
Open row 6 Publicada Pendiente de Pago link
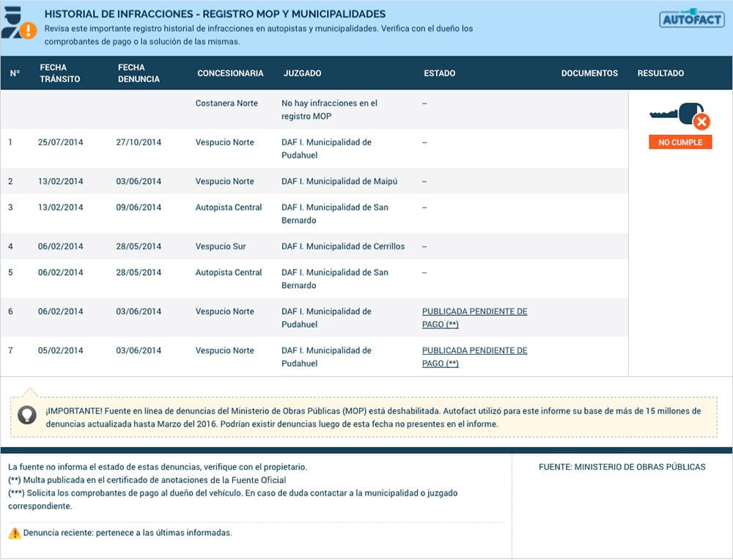pyautogui.click(x=474, y=318)
